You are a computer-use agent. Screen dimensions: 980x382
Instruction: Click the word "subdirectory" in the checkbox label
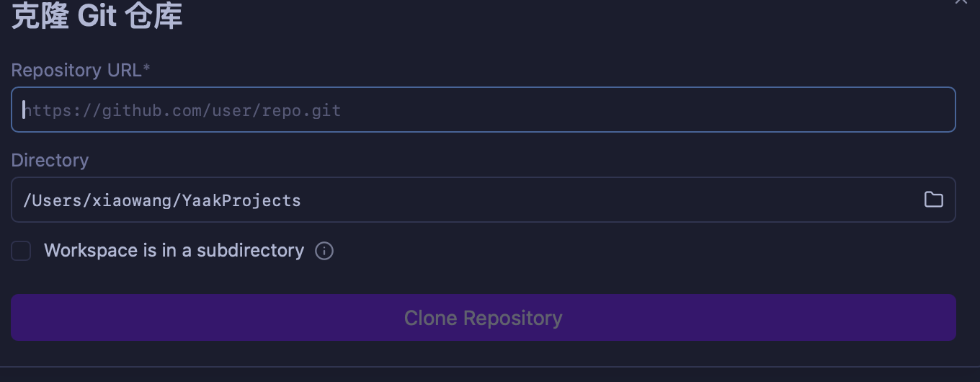[x=250, y=251]
